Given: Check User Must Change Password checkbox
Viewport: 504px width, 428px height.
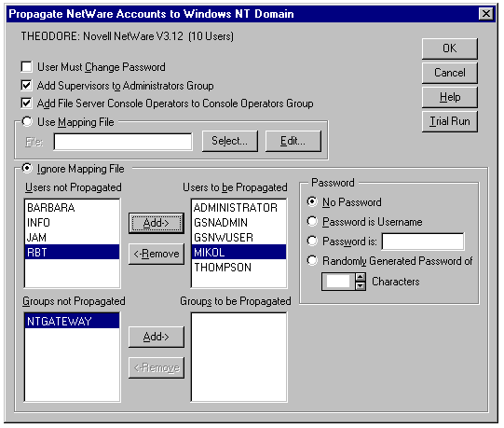Looking at the screenshot, I should point(26,67).
